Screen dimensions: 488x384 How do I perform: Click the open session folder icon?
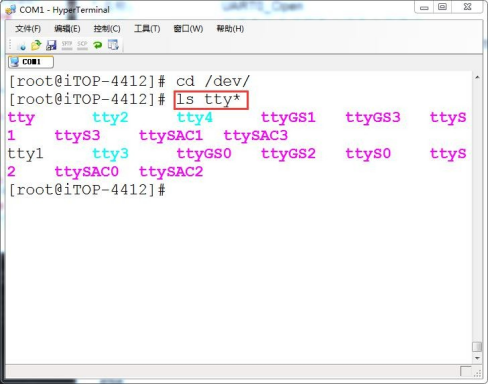36,45
